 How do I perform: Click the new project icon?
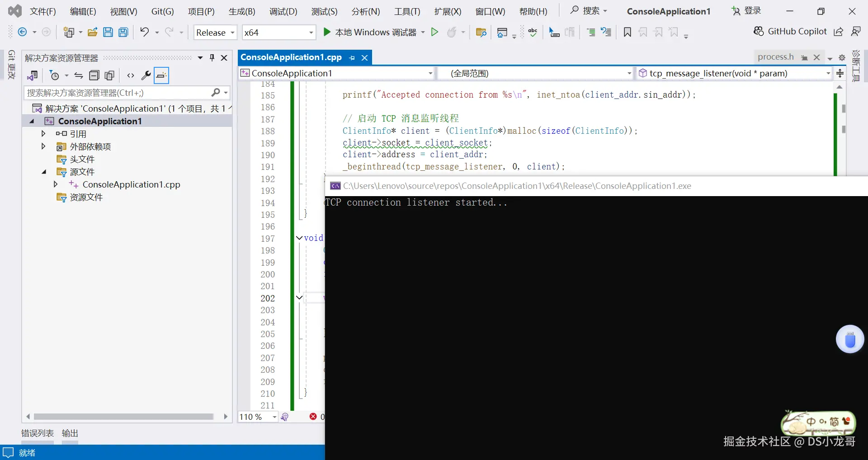click(69, 32)
